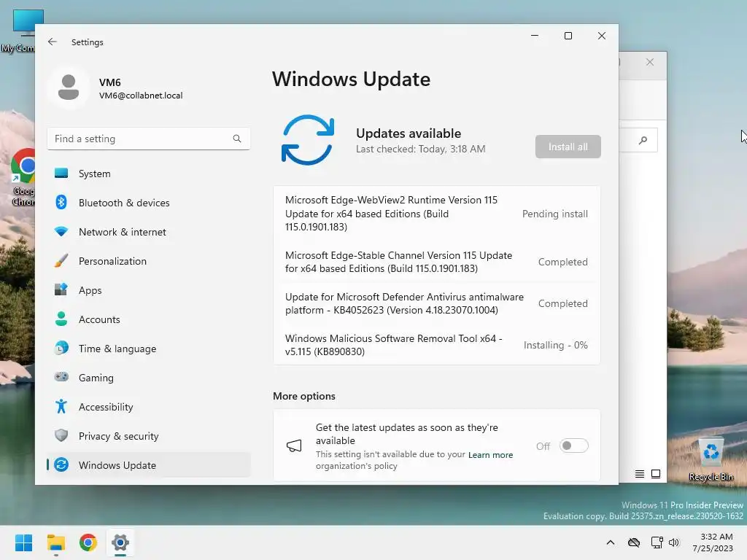
Task: Click the Find a setting search box
Action: (x=149, y=139)
